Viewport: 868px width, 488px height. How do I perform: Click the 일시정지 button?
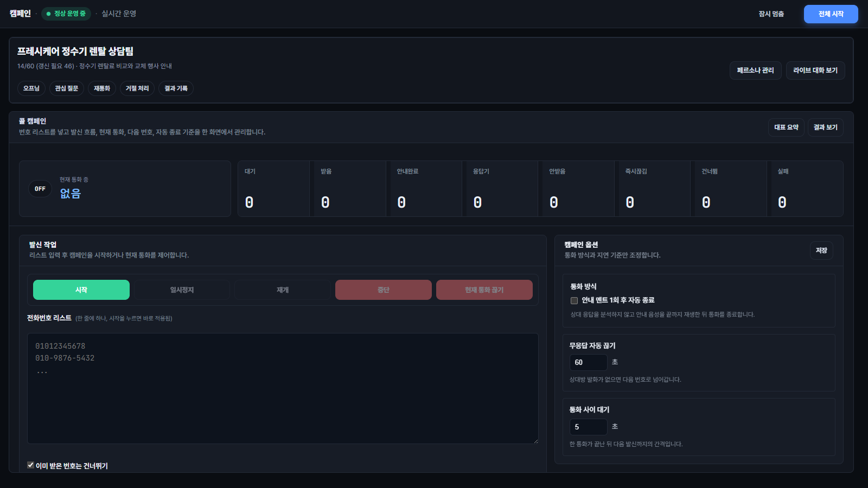182,290
